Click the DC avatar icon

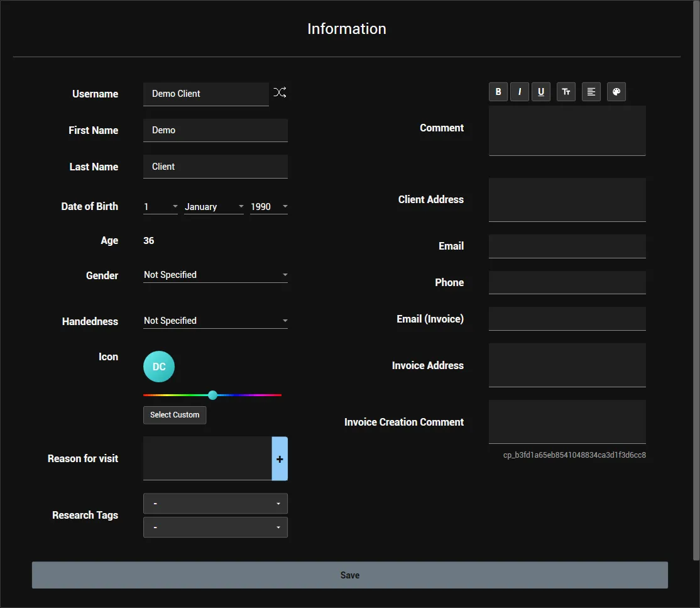click(x=159, y=367)
